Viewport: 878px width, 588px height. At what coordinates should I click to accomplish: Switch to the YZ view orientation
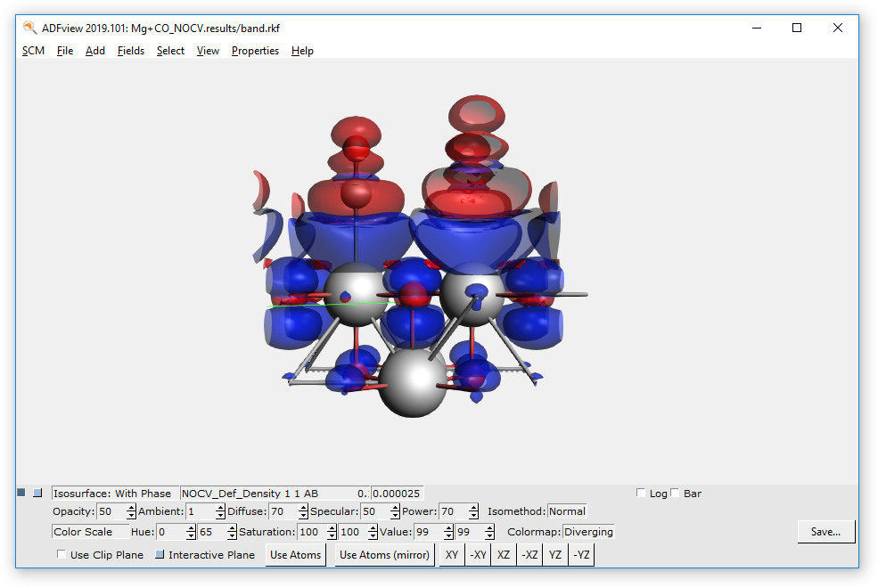[x=554, y=554]
